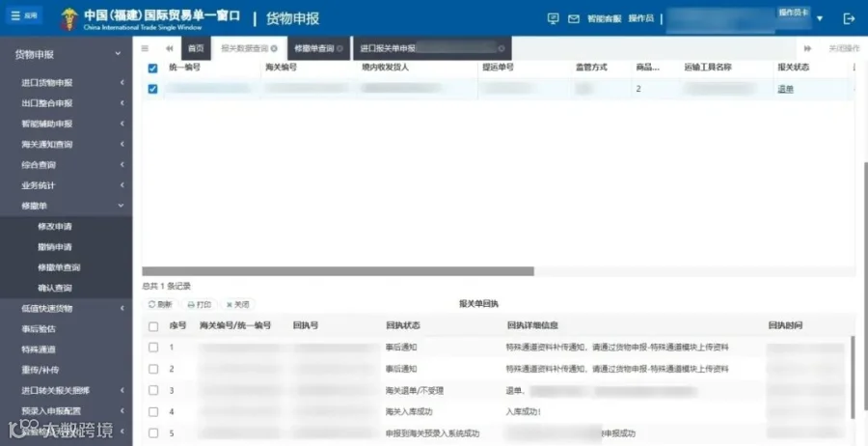The image size is (868, 446).
Task: Open the 智能客服 link
Action: [604, 19]
